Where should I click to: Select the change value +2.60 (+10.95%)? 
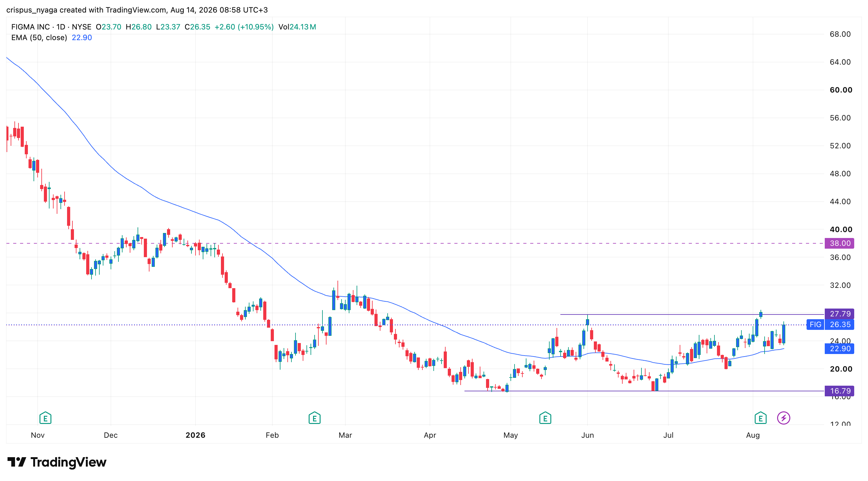point(244,27)
